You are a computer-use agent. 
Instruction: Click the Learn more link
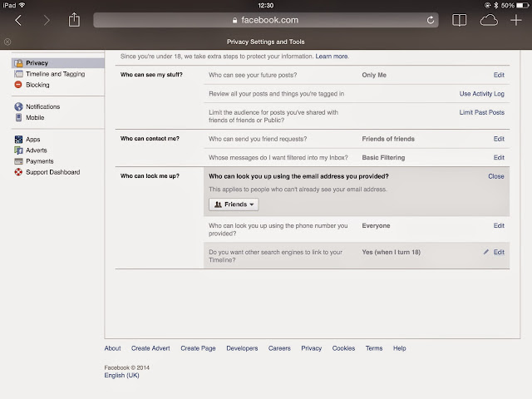click(x=332, y=57)
